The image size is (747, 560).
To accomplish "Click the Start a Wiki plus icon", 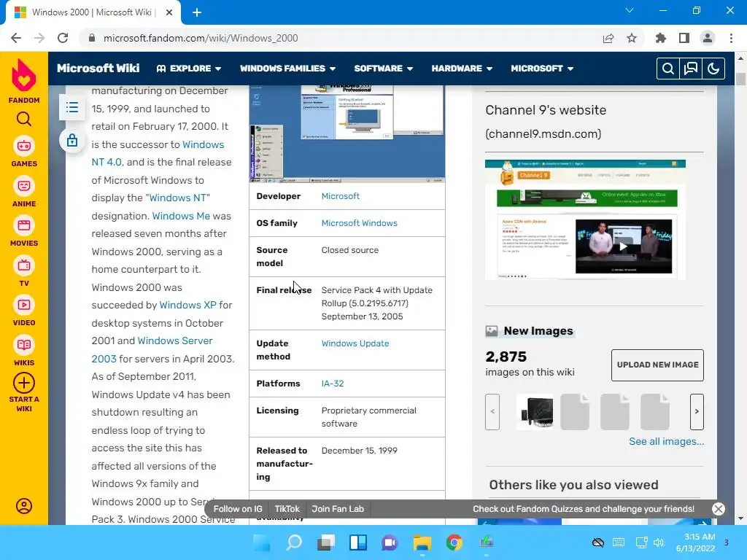I will coord(24,383).
